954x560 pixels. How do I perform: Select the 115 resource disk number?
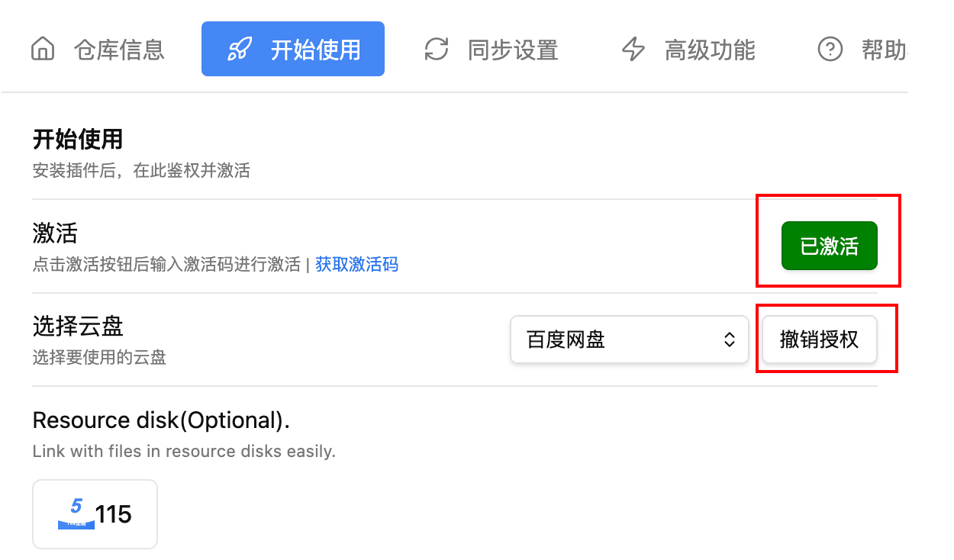coord(114,514)
